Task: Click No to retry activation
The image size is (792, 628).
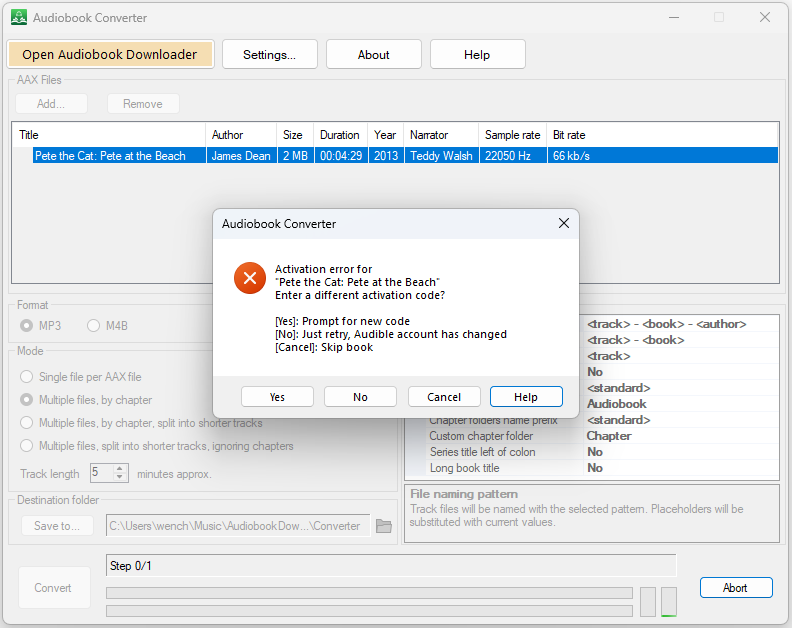Action: pyautogui.click(x=360, y=397)
